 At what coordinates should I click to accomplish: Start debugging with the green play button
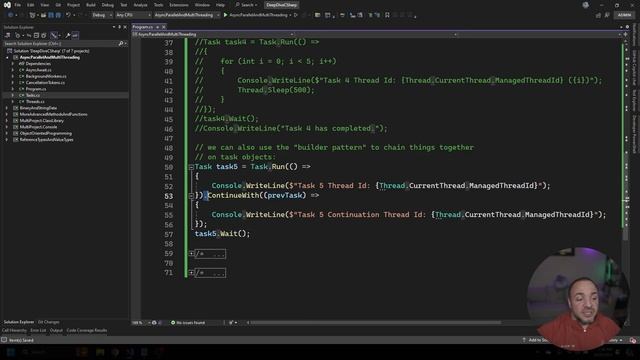point(225,15)
